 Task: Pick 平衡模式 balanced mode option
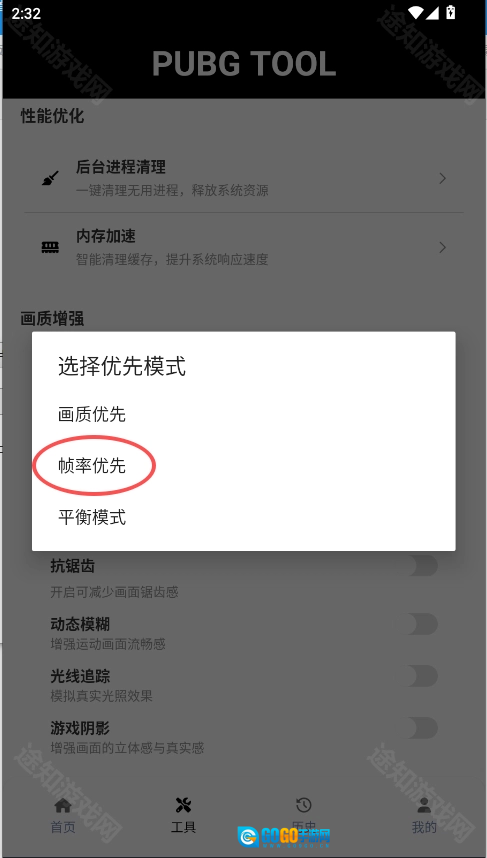coord(92,517)
